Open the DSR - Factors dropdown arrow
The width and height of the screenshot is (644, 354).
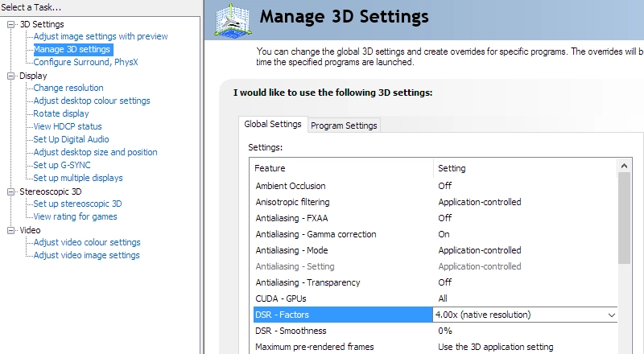[x=612, y=315]
